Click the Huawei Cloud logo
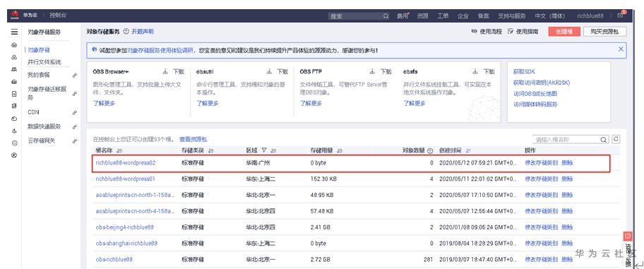 click(16, 16)
